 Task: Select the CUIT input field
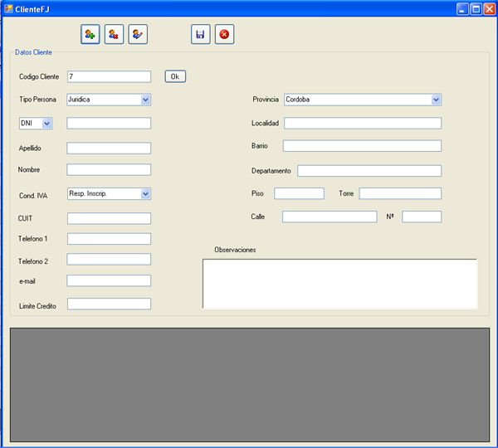pyautogui.click(x=109, y=219)
